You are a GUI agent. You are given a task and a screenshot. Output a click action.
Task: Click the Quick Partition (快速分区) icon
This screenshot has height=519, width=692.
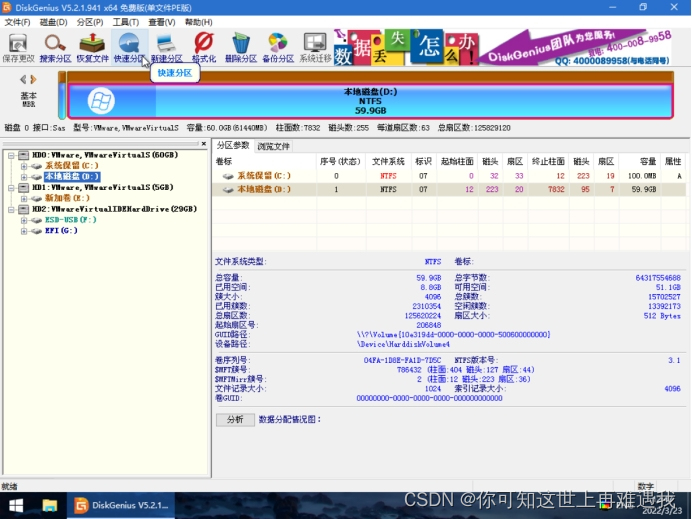tap(129, 48)
